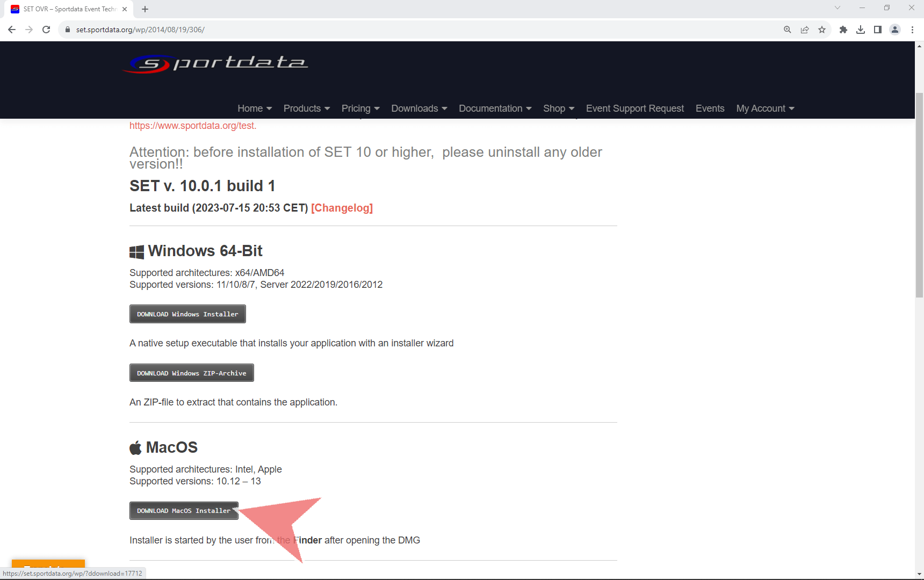This screenshot has width=924, height=580.
Task: Open the Extensions puzzle icon
Action: tap(843, 30)
